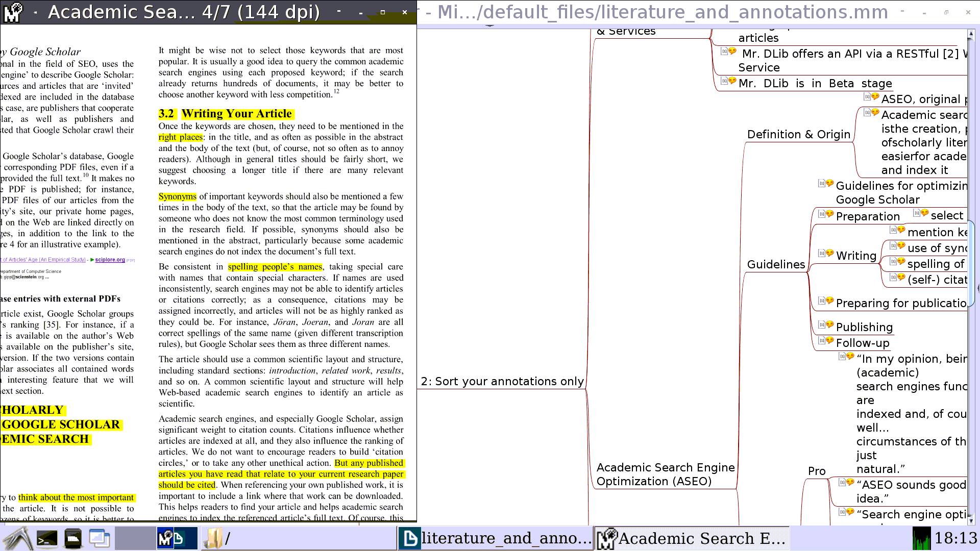The height and width of the screenshot is (551, 980).
Task: Click the PDF icon beside 'ASEO, original' node
Action: (x=867, y=96)
